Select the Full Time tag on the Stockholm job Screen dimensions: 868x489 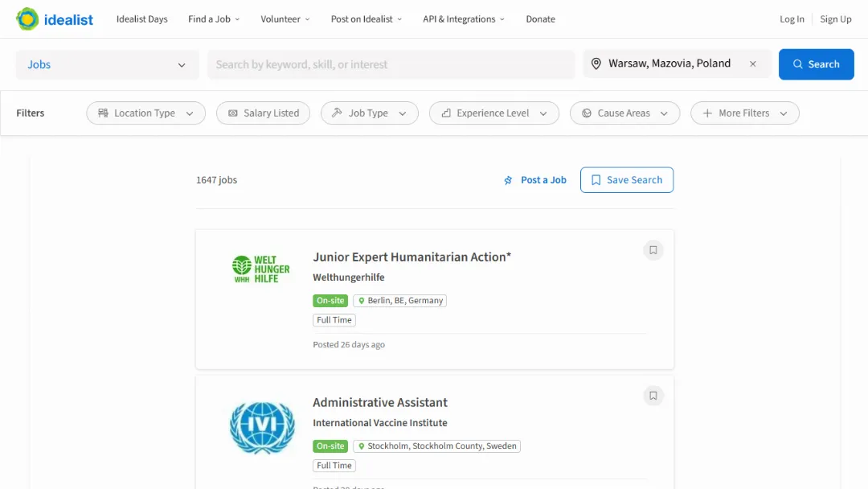click(334, 465)
